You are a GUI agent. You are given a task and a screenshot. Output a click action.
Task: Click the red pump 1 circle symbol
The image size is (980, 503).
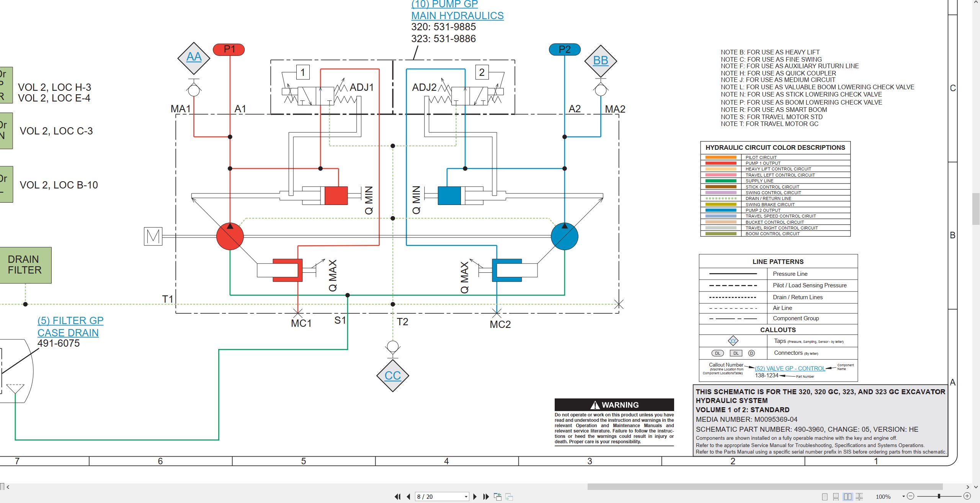pos(230,236)
